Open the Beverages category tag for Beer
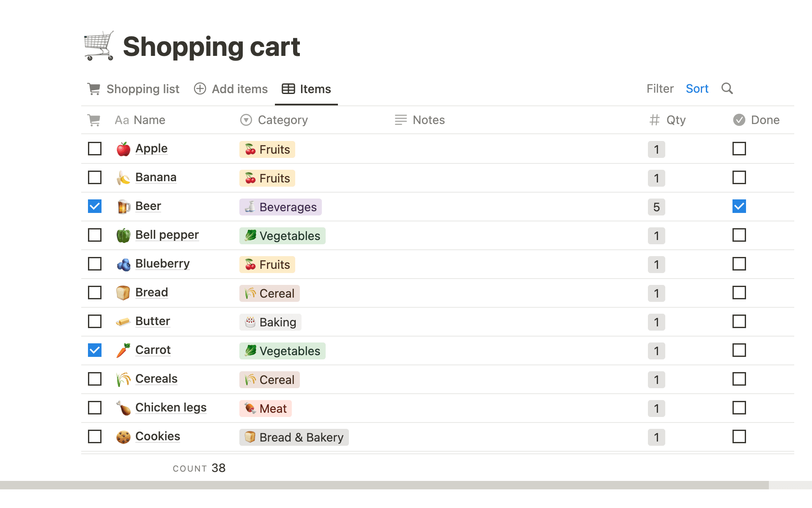 click(x=280, y=207)
